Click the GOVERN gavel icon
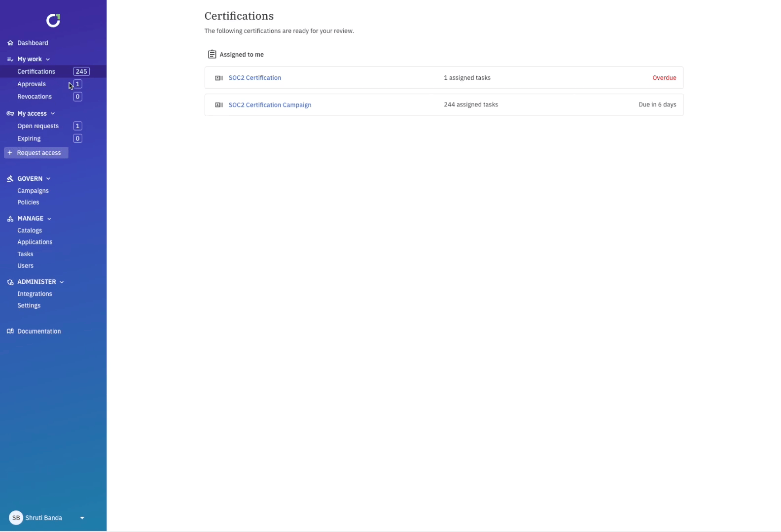781x532 pixels. pyautogui.click(x=10, y=179)
